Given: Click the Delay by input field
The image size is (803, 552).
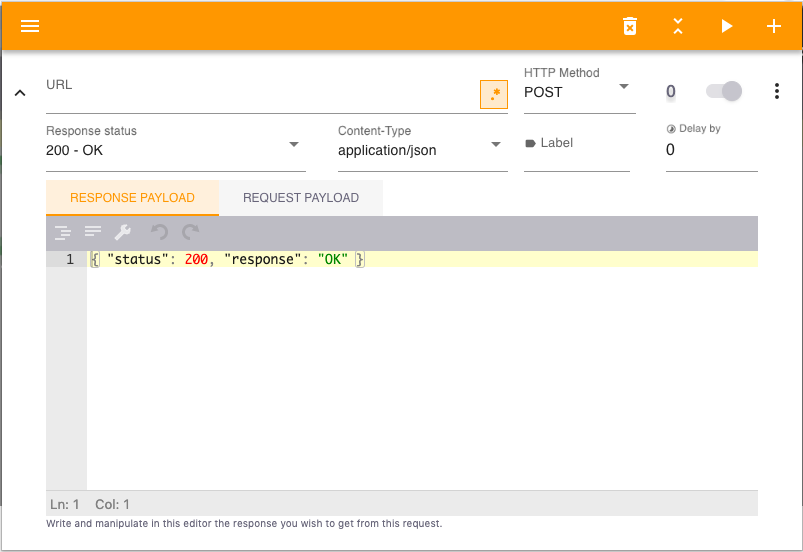Looking at the screenshot, I should pos(711,150).
